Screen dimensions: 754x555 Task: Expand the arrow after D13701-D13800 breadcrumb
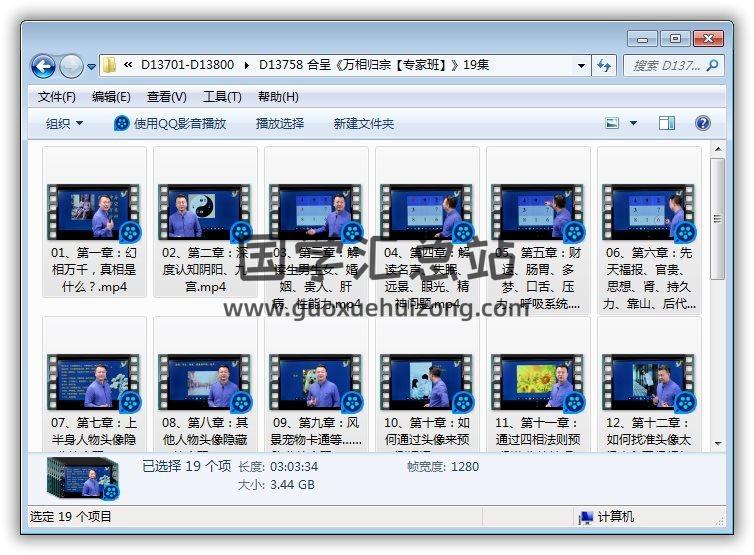tap(247, 65)
